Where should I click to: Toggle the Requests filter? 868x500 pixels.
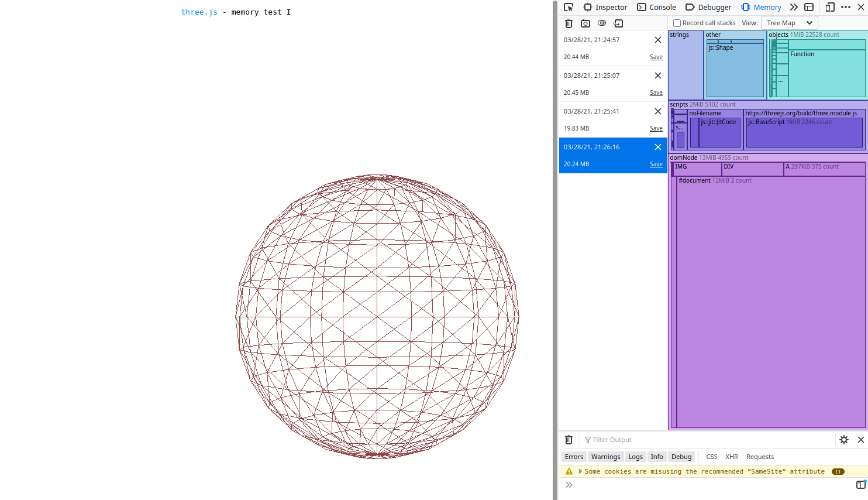click(x=760, y=457)
